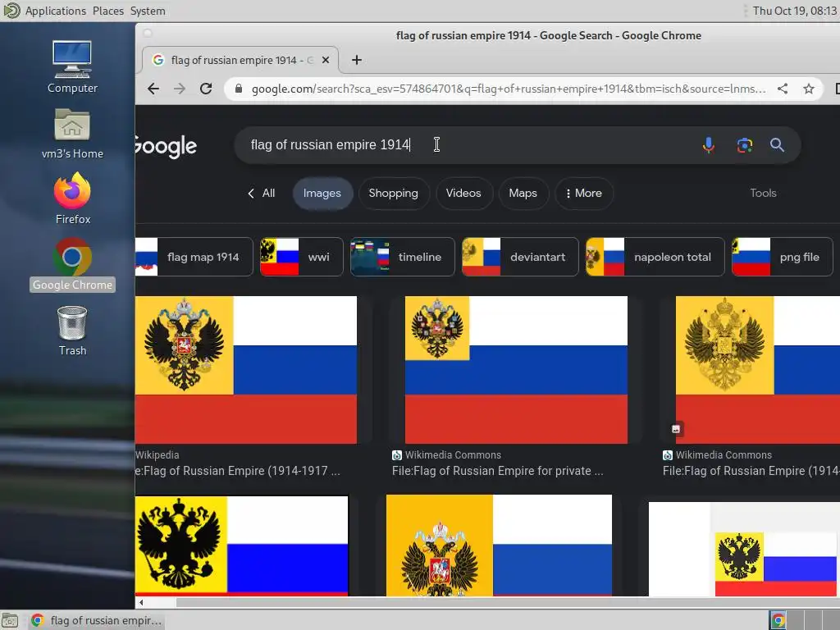This screenshot has height=630, width=840.
Task: Select the 'deviantart' suggestion chip
Action: click(x=520, y=257)
